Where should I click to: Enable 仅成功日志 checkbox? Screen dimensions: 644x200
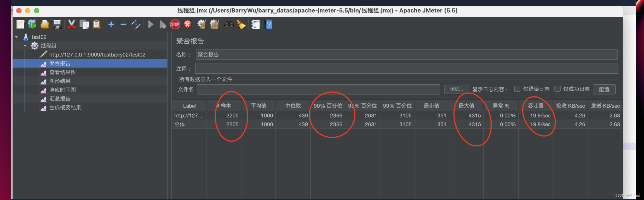(x=557, y=89)
